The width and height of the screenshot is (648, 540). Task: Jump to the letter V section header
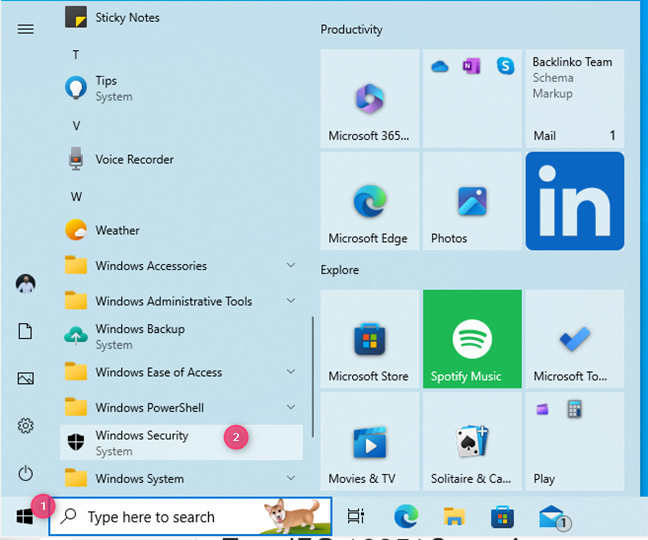coord(76,126)
